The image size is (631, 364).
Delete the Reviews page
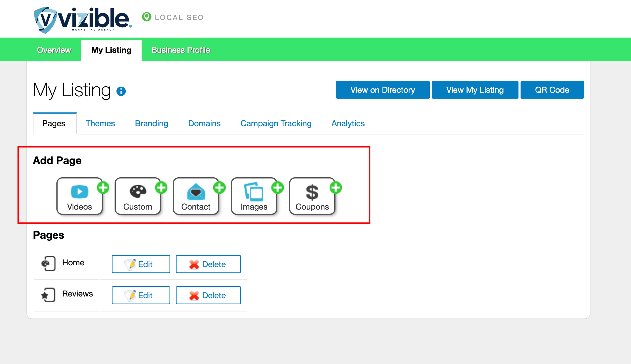click(x=208, y=295)
